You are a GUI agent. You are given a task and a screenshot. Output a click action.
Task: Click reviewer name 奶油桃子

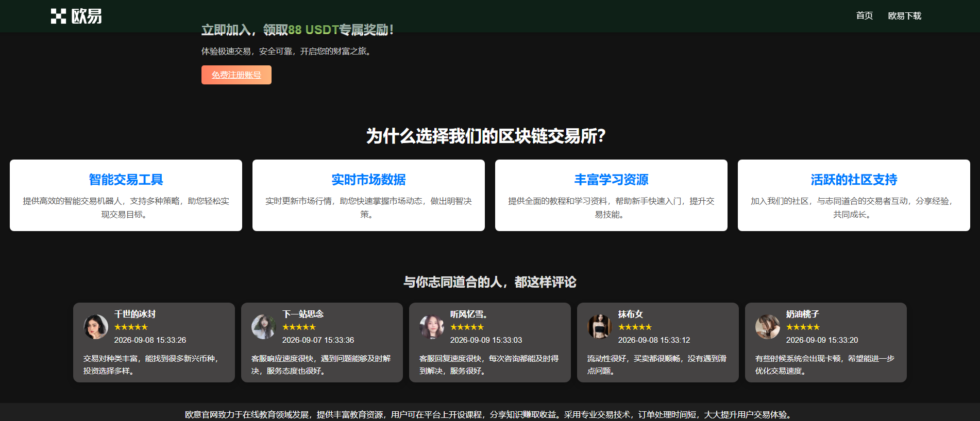point(803,314)
